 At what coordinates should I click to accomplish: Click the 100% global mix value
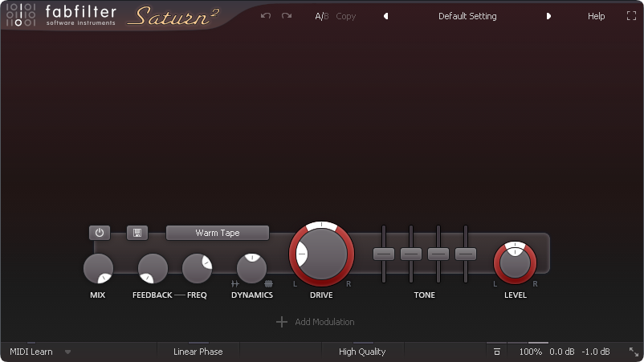pos(530,352)
